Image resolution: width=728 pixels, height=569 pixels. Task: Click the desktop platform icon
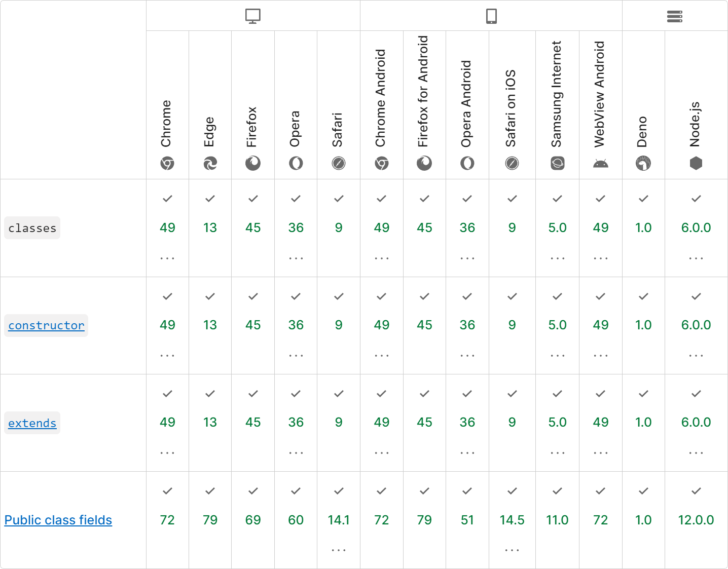[x=253, y=16]
